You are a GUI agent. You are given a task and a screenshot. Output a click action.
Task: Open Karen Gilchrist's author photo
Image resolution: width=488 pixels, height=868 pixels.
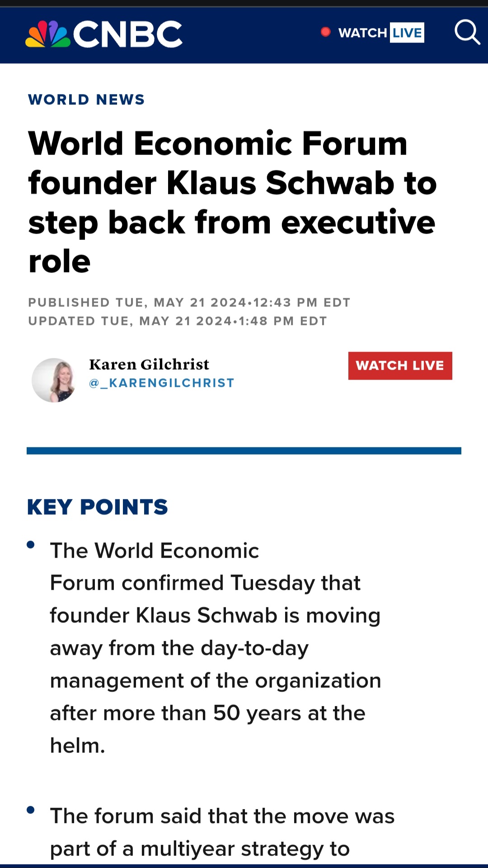coord(54,380)
